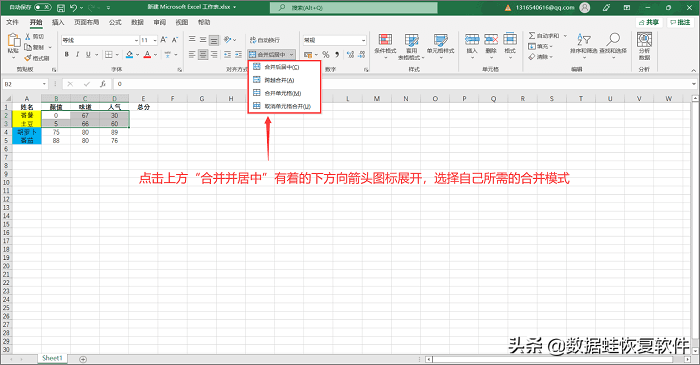Switch to the Insert (插入) tab
Viewport: 700px width, 365px height.
point(58,22)
